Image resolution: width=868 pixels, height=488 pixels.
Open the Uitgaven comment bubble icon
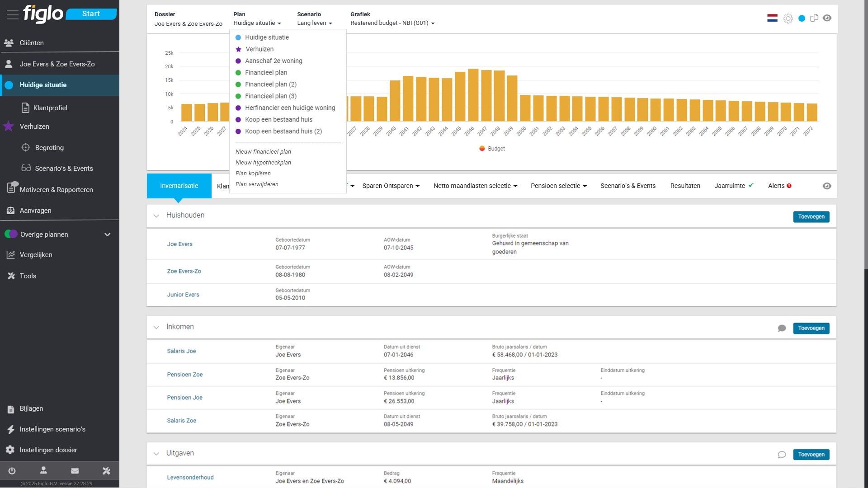coord(782,455)
